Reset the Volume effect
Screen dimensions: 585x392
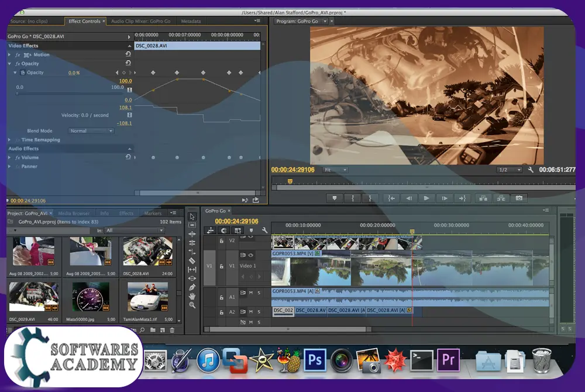[128, 157]
